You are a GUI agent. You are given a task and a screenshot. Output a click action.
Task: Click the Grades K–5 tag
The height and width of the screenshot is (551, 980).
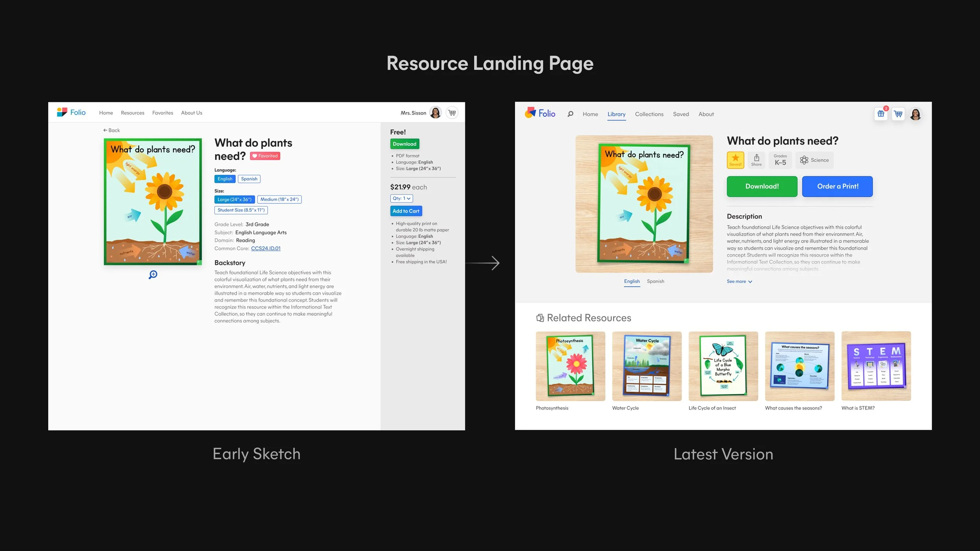[780, 160]
